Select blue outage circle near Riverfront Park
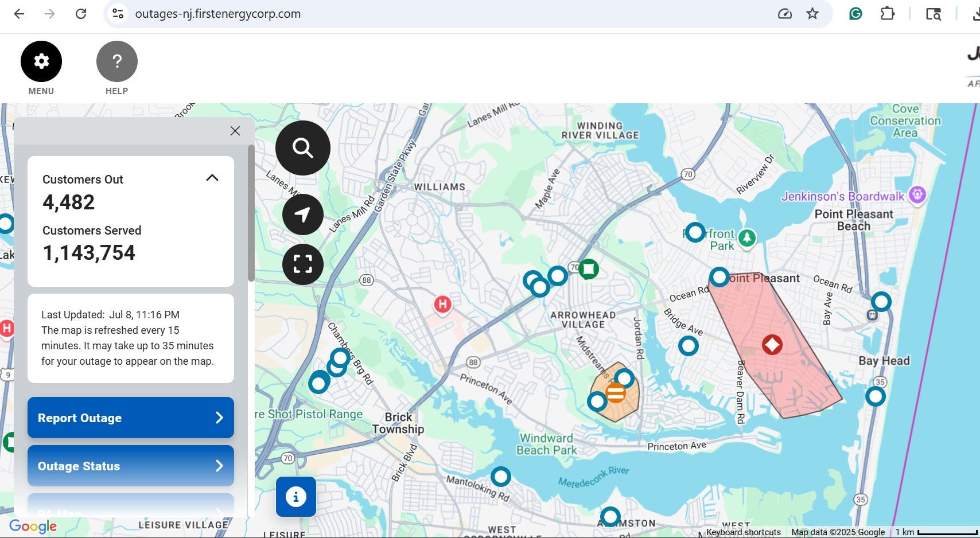Viewport: 980px width, 538px height. (695, 232)
